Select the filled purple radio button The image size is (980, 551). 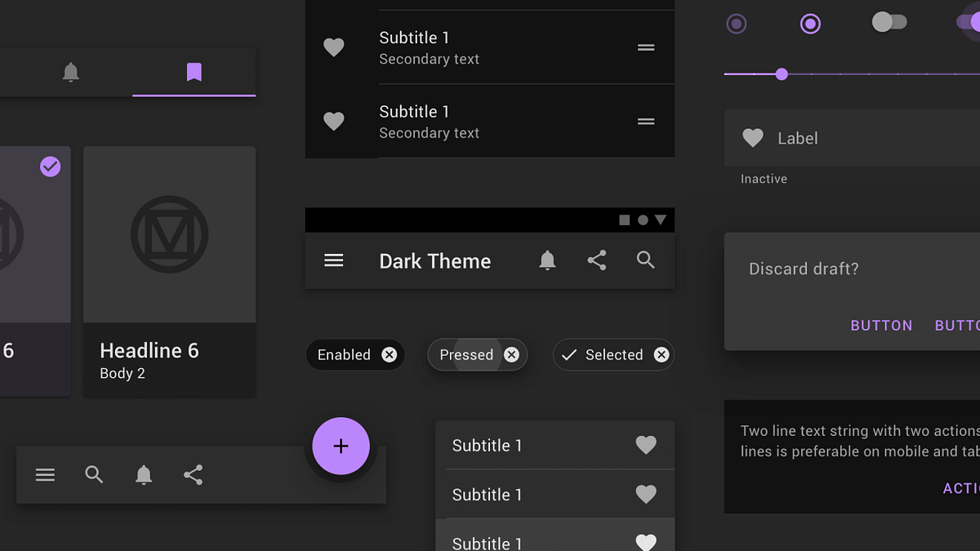(x=810, y=23)
